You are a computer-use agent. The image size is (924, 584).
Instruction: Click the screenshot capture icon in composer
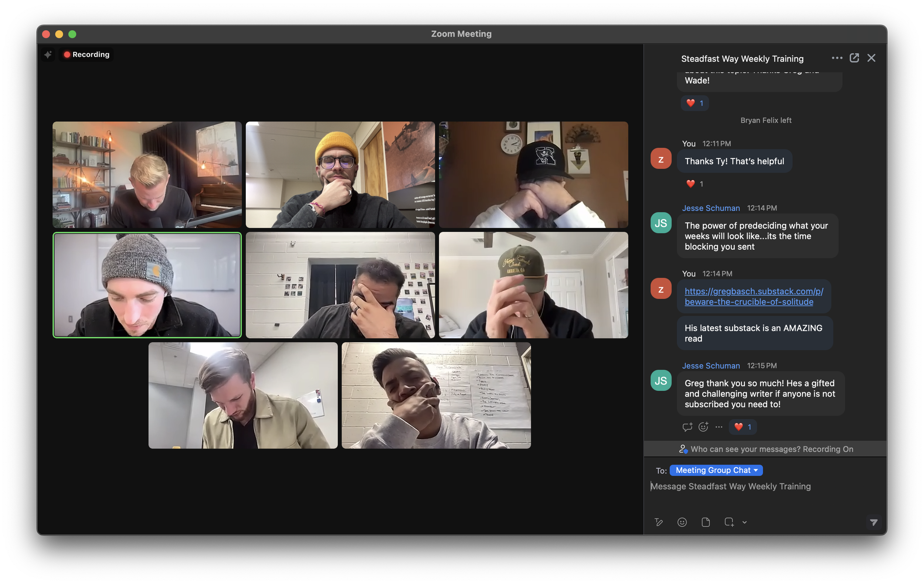click(729, 522)
